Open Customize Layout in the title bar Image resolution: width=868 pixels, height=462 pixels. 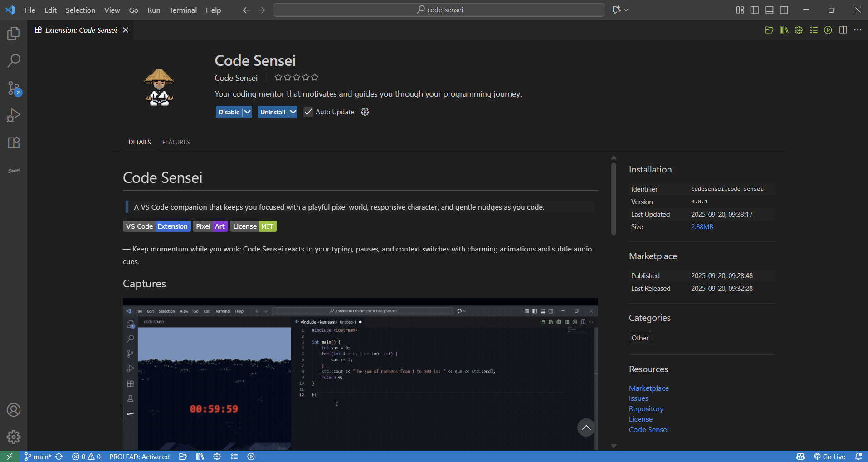(x=740, y=10)
